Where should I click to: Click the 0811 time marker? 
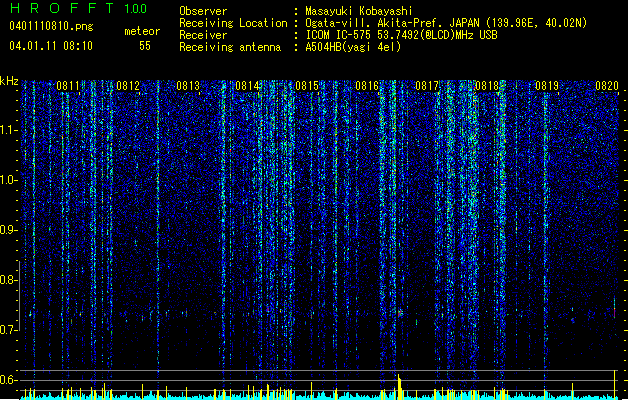[68, 86]
